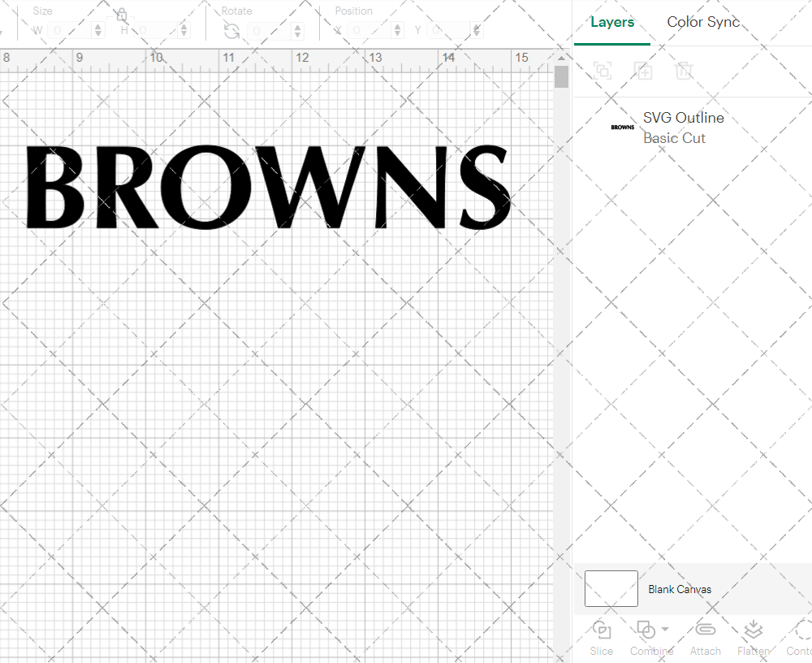Click the Group icon in Layers panel
Screen dimensions: 812x663
click(x=603, y=71)
